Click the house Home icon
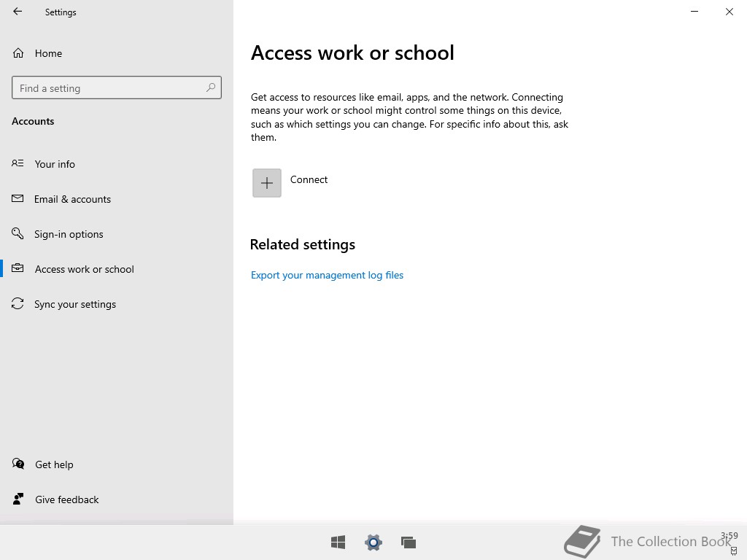747x560 pixels. (18, 52)
